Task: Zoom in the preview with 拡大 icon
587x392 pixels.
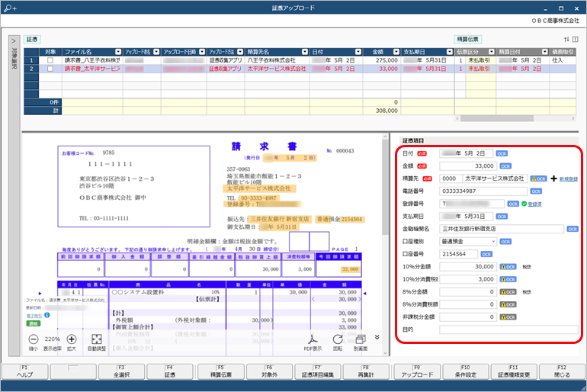Action: (72, 339)
